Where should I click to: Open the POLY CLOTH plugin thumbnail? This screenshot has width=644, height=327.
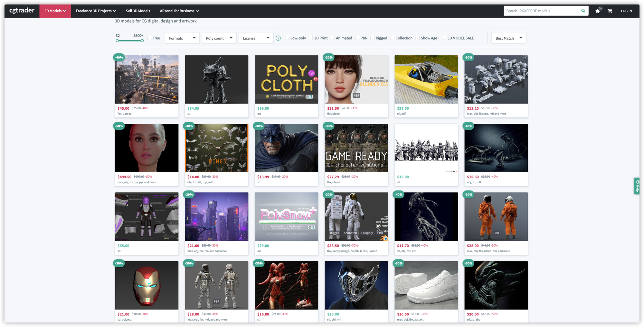click(286, 79)
